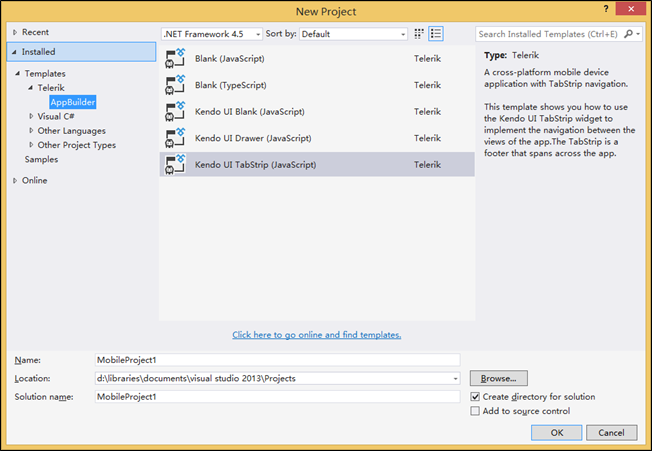Close the New Project dialog

(x=631, y=8)
